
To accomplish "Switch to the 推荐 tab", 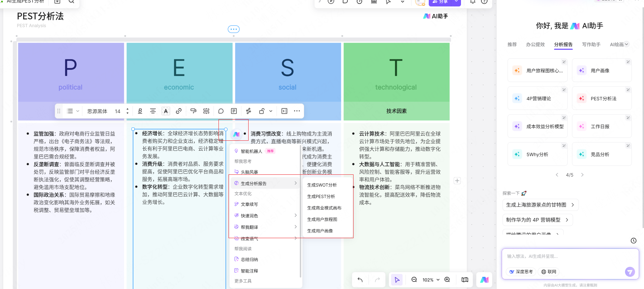I will click(x=512, y=44).
